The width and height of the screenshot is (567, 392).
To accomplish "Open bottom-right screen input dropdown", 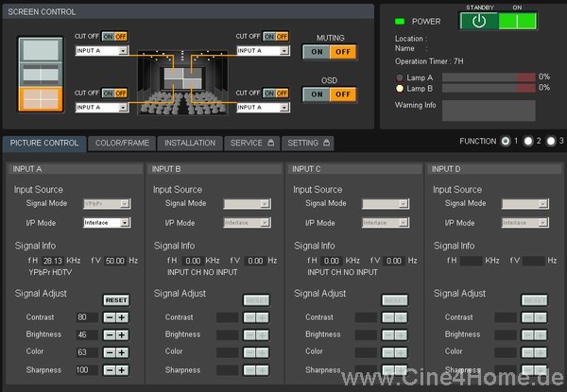I will [x=263, y=108].
